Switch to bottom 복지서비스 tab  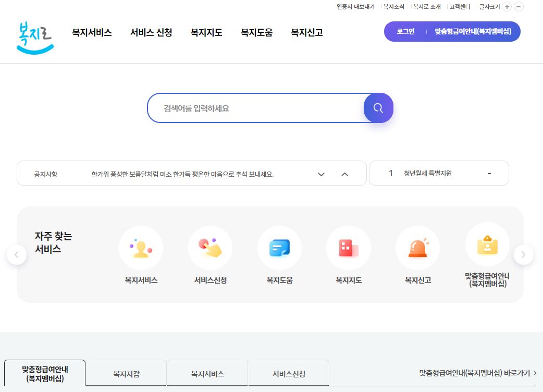tap(207, 373)
